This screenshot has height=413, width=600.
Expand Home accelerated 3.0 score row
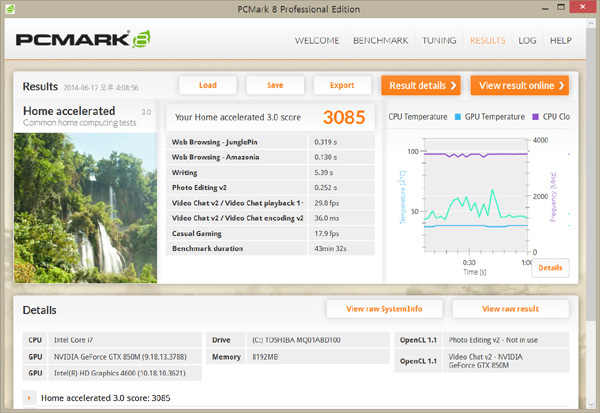point(29,398)
